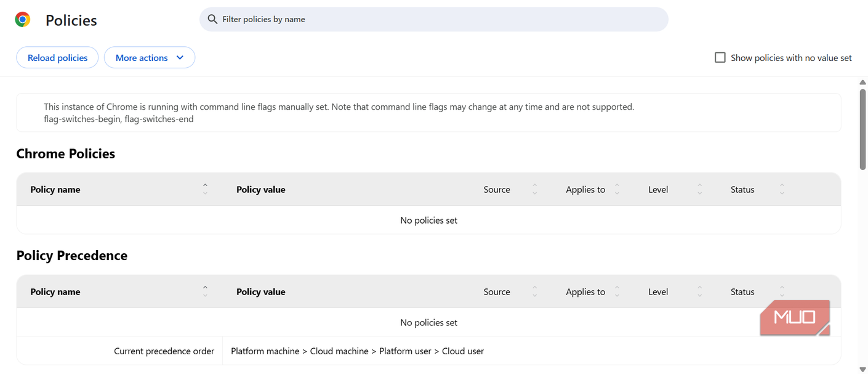The width and height of the screenshot is (868, 374).
Task: Click the Reload policies button
Action: (57, 57)
